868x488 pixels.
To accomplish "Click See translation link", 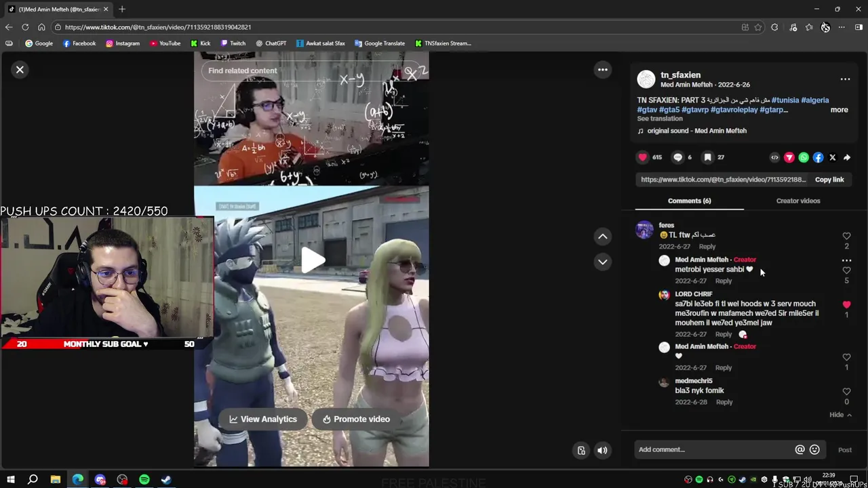I will pos(660,119).
